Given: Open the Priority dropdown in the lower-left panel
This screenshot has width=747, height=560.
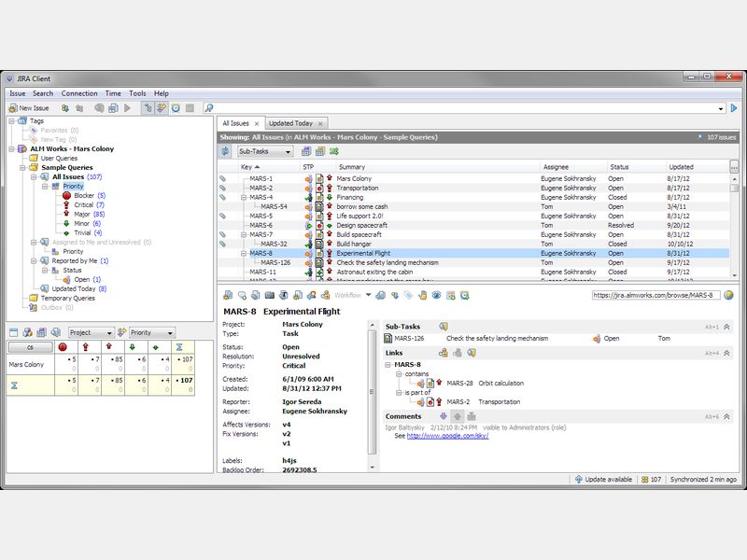Looking at the screenshot, I should [151, 332].
